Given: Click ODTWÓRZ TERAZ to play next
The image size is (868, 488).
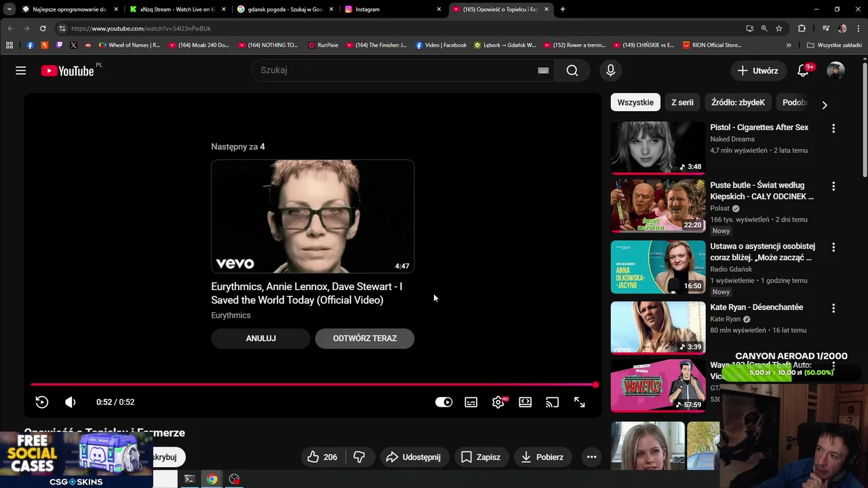Looking at the screenshot, I should (x=365, y=338).
